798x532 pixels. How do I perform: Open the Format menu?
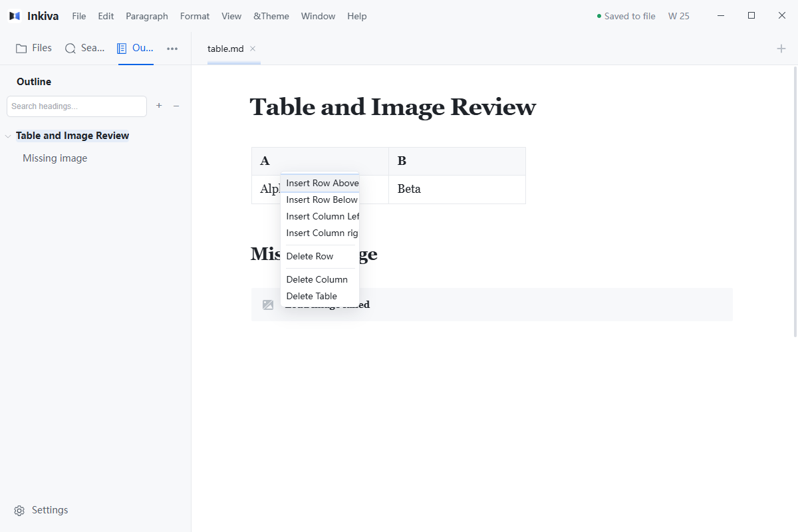coord(195,16)
